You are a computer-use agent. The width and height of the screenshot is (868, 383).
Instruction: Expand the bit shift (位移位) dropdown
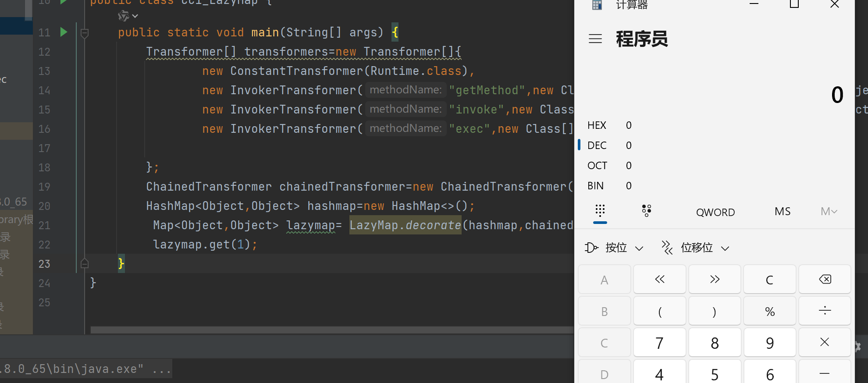pos(695,248)
